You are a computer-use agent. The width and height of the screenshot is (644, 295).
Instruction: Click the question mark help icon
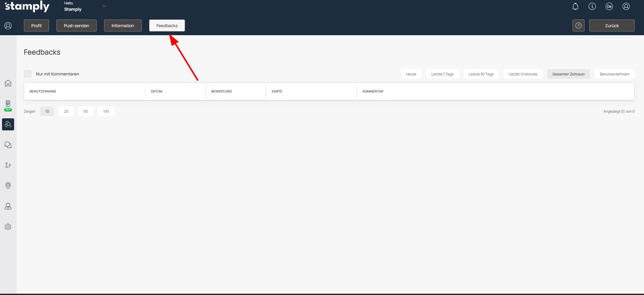coord(578,25)
